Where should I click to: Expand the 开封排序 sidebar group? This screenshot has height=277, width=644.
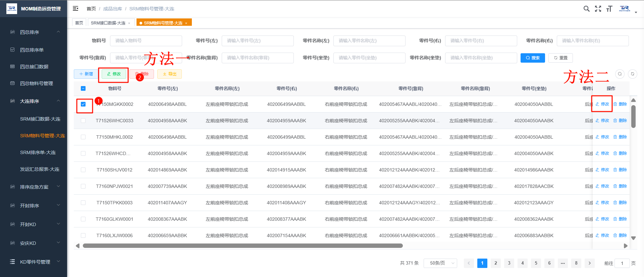point(34,206)
